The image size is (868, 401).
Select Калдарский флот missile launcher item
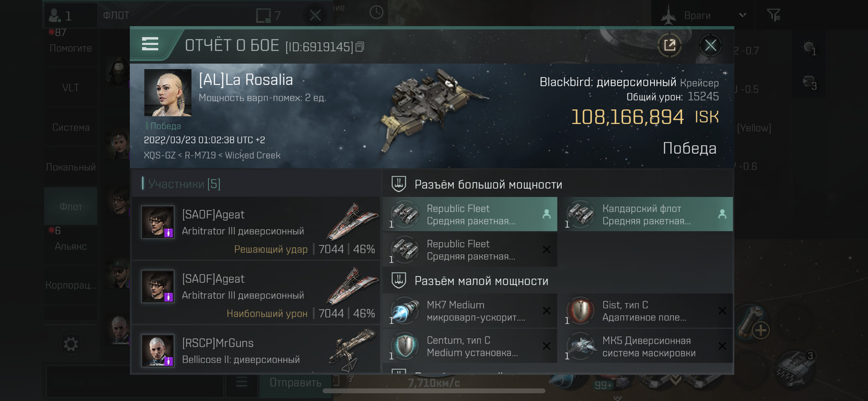(x=645, y=214)
